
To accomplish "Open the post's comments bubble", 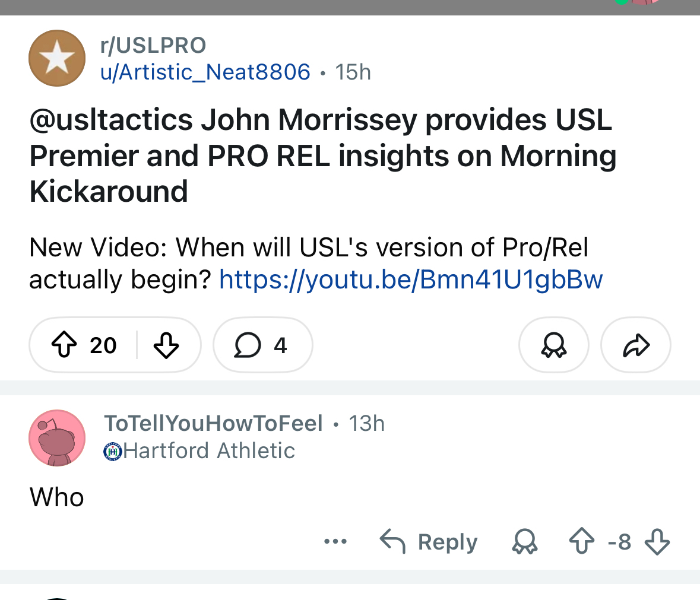I will 262,345.
